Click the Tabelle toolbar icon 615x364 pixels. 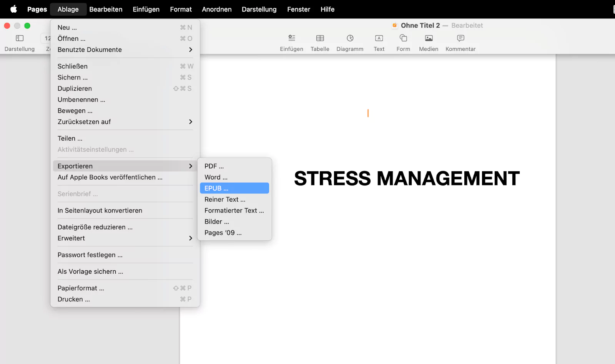point(320,42)
